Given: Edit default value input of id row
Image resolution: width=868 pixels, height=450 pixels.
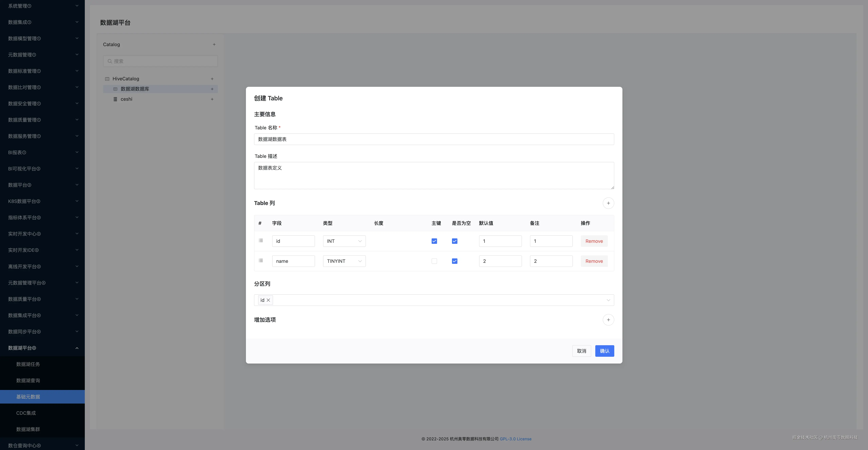Looking at the screenshot, I should point(500,241).
